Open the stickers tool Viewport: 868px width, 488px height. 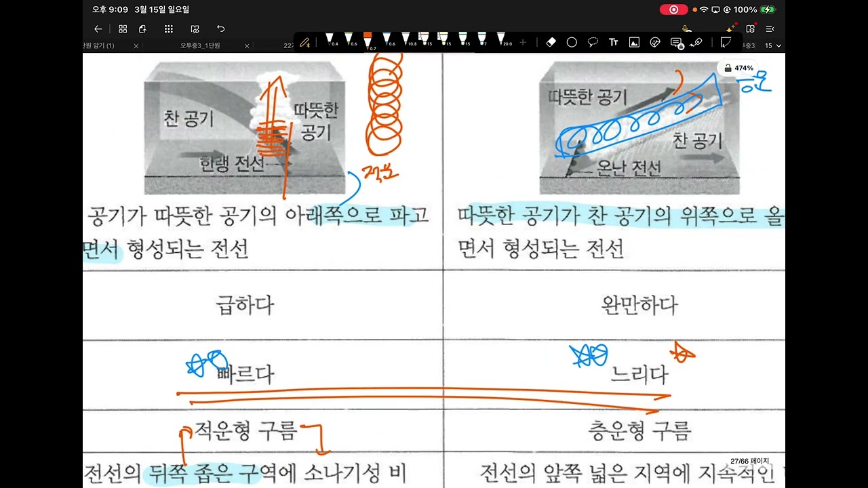pos(655,42)
